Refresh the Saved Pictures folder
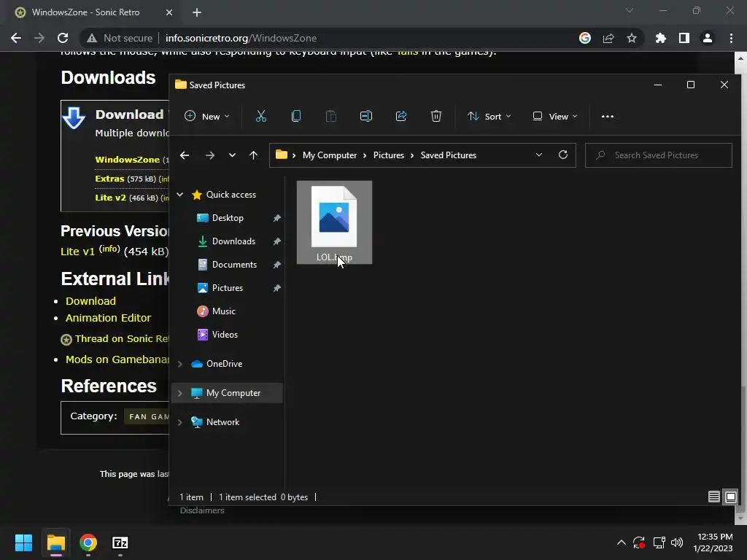Image resolution: width=747 pixels, height=560 pixels. click(x=563, y=155)
